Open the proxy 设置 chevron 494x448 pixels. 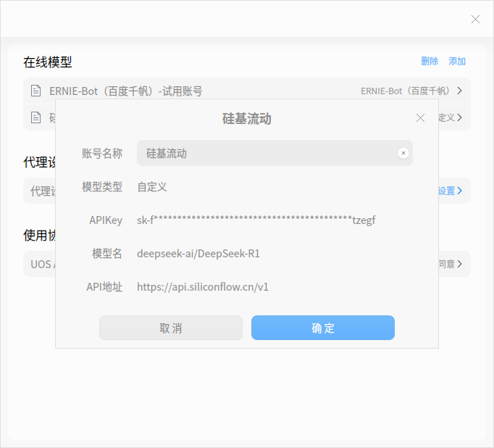(460, 191)
